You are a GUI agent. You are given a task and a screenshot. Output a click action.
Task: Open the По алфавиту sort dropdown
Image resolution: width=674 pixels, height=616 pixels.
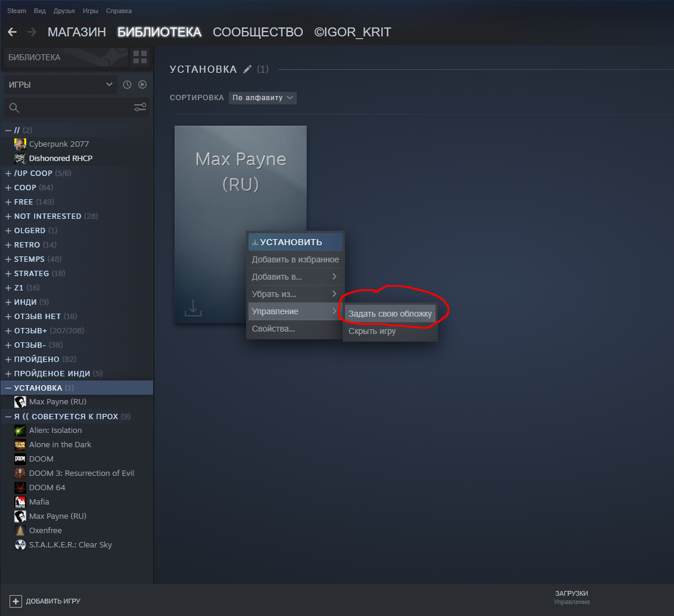tap(263, 98)
